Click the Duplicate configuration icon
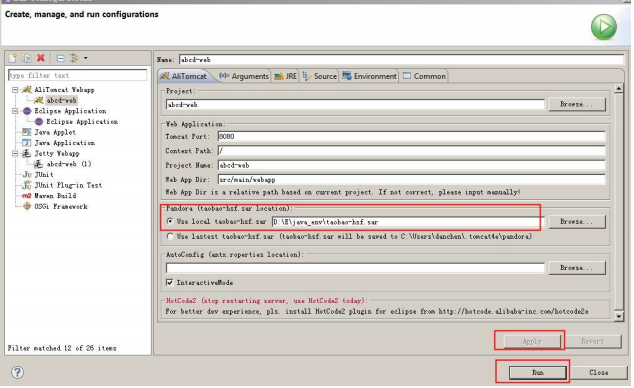 (x=27, y=58)
